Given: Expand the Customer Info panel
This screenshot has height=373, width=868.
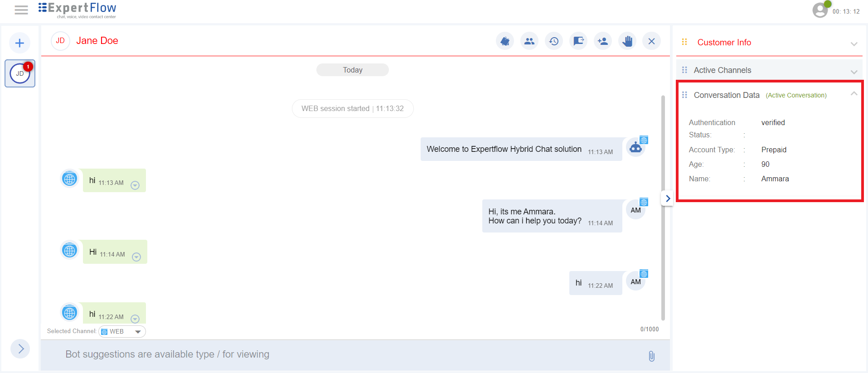Looking at the screenshot, I should tap(853, 44).
